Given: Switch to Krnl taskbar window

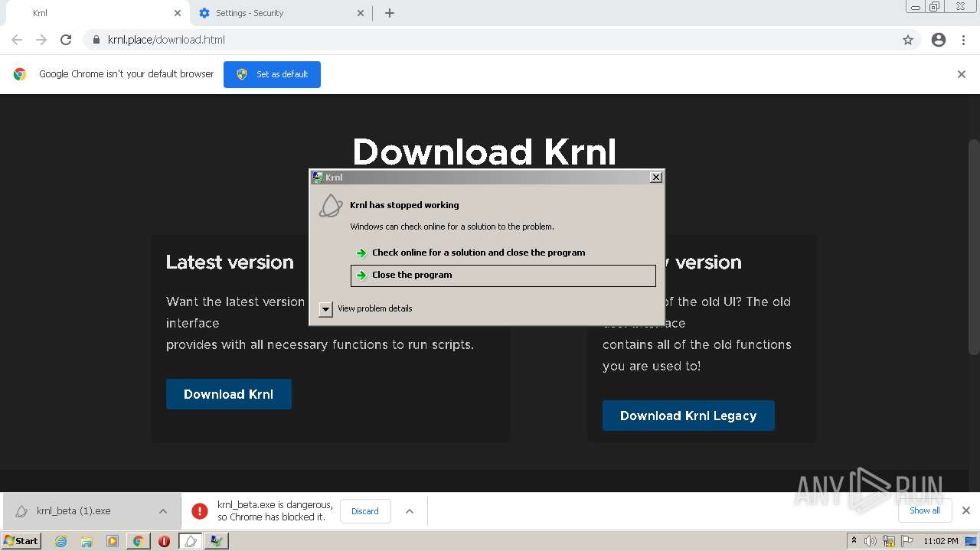Looking at the screenshot, I should click(191, 541).
